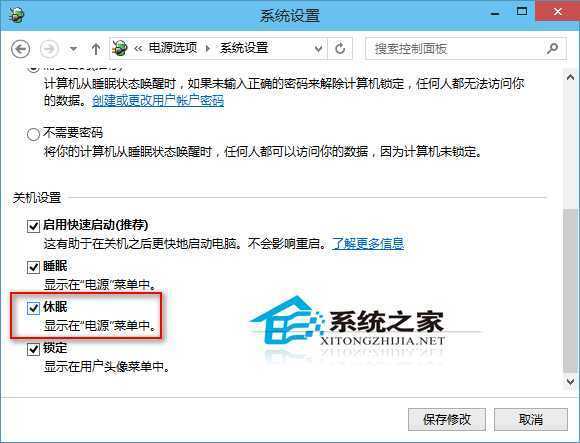
Task: Refresh the page with the refresh icon
Action: coord(340,48)
